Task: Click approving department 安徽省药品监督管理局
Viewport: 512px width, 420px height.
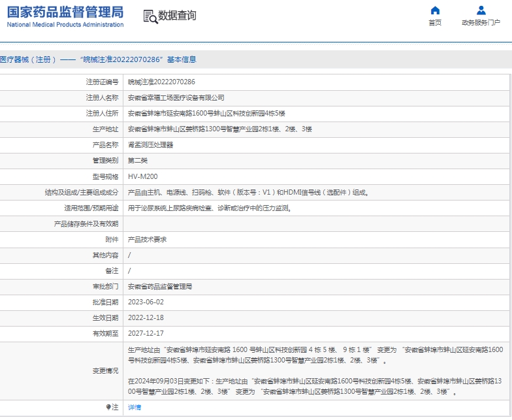Action: [160, 286]
